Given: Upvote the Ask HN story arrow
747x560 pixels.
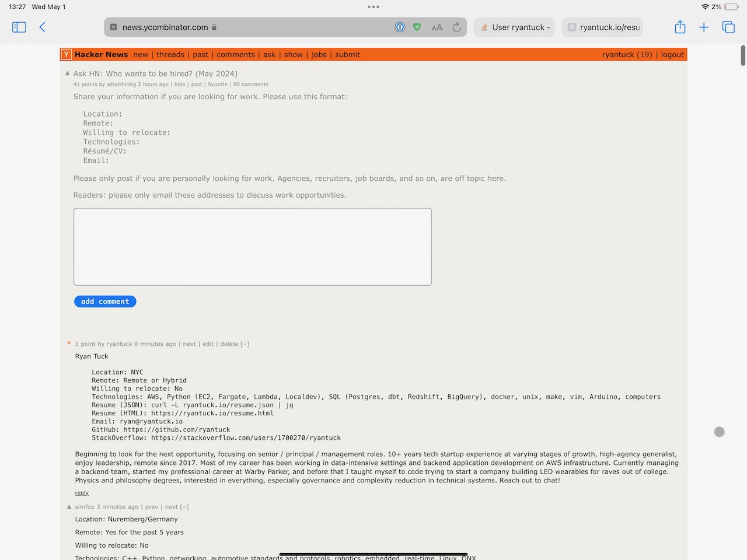Looking at the screenshot, I should [68, 73].
